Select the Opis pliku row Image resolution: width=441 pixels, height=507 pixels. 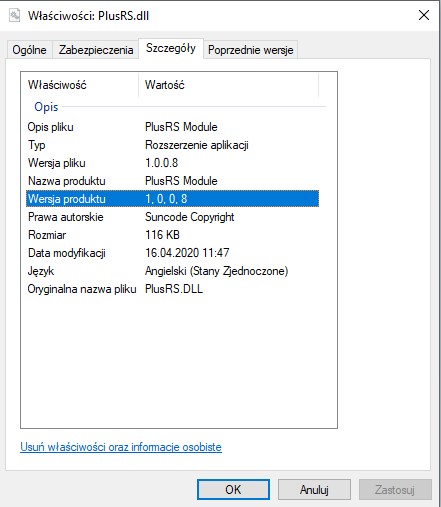point(172,127)
